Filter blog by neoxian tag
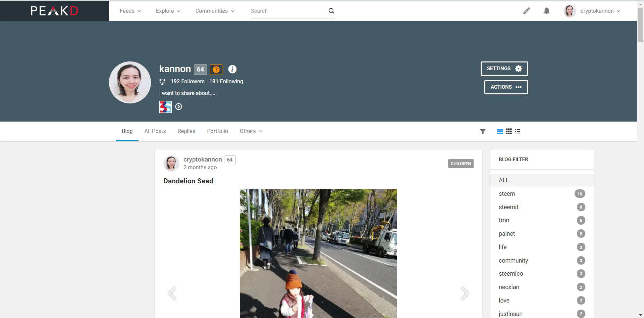 click(x=542, y=287)
